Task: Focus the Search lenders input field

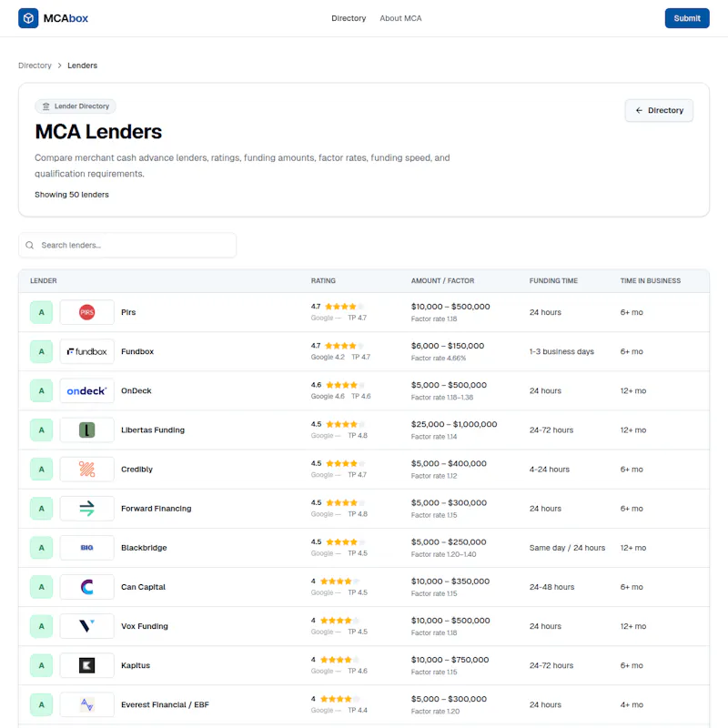Action: click(127, 245)
